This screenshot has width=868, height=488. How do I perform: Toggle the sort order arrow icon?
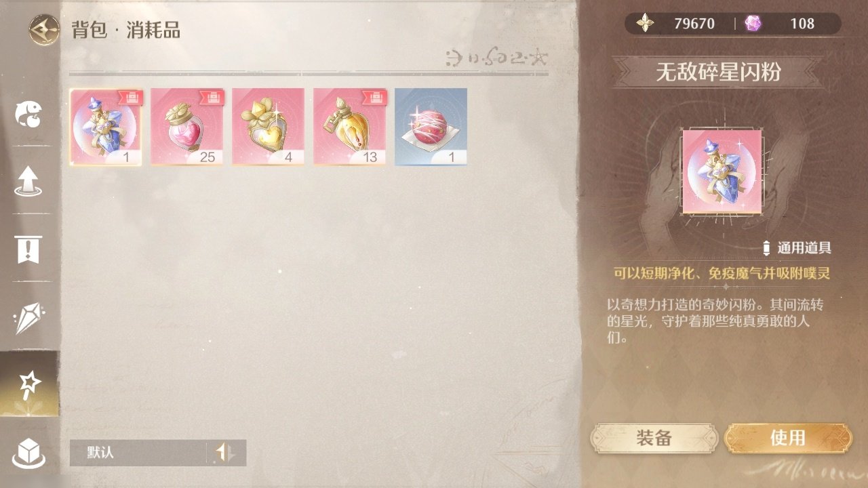(226, 453)
